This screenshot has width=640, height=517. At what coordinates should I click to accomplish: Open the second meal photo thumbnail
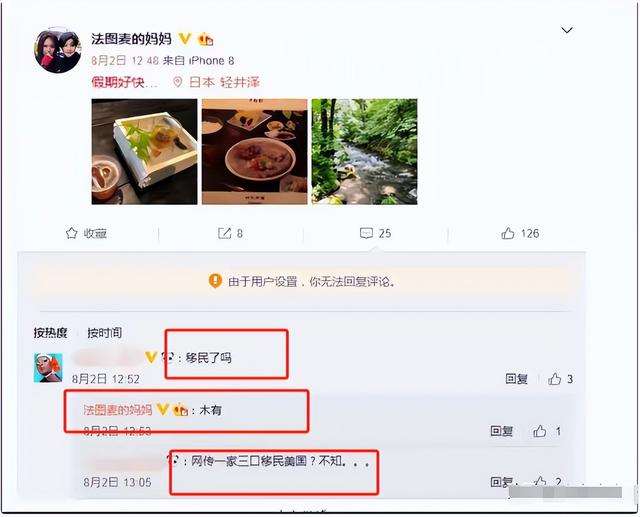254,151
